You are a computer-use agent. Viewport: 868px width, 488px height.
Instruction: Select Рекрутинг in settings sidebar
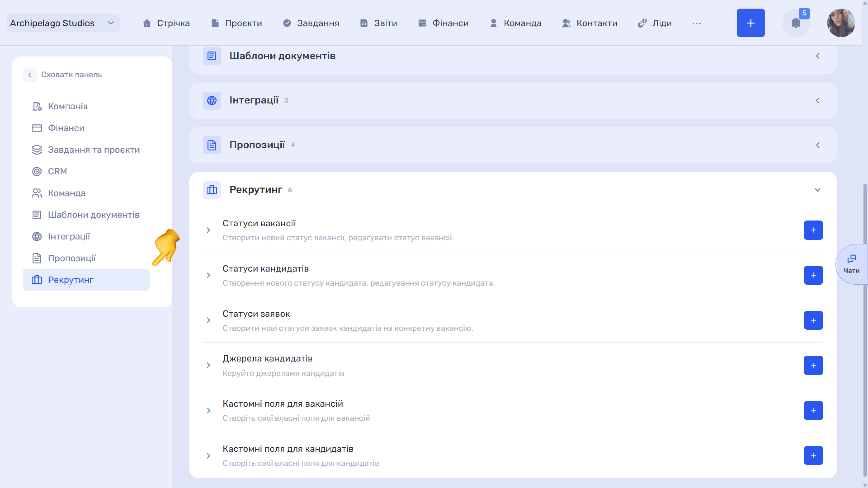[86, 280]
